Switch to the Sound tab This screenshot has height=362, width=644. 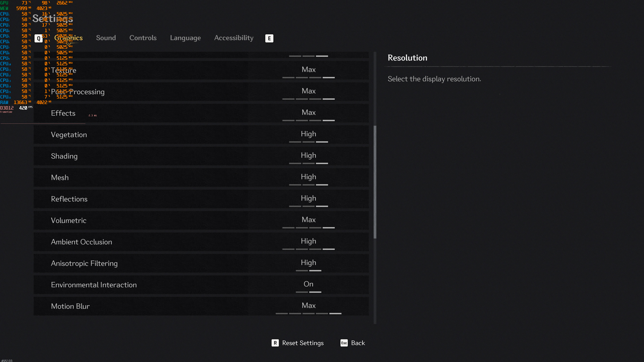pos(106,38)
